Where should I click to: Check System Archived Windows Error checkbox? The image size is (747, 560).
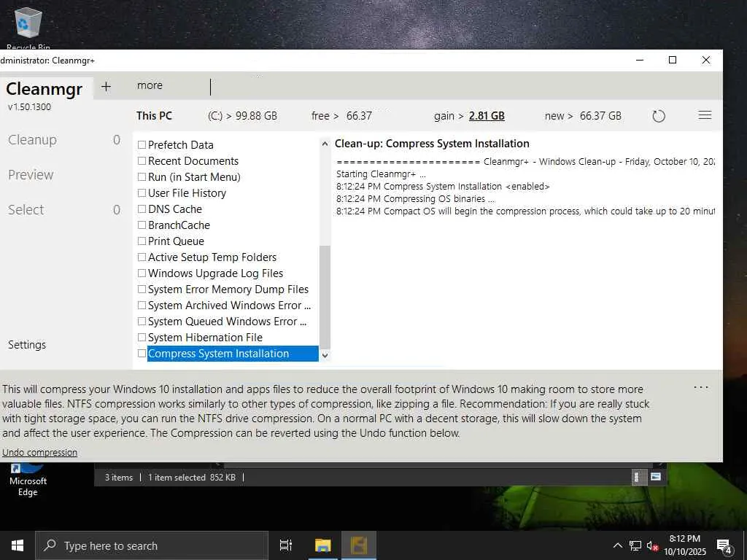142,306
